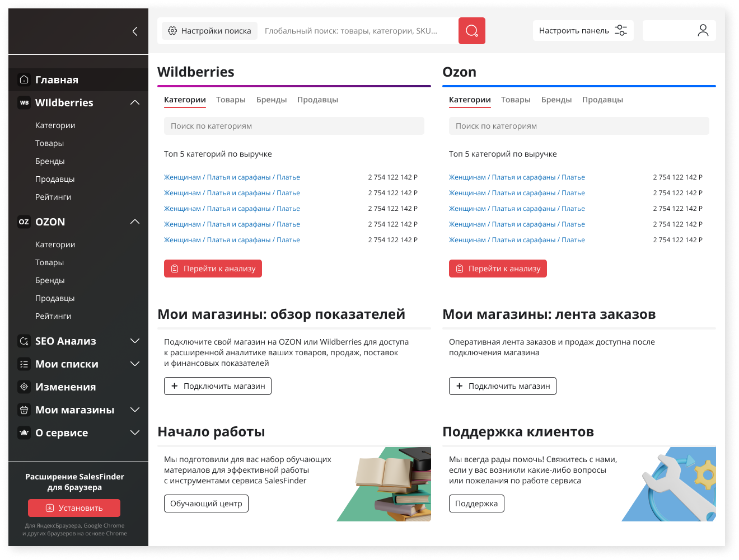The image size is (739, 560).
Task: Open Бренды under OZON in sidebar
Action: tap(50, 280)
